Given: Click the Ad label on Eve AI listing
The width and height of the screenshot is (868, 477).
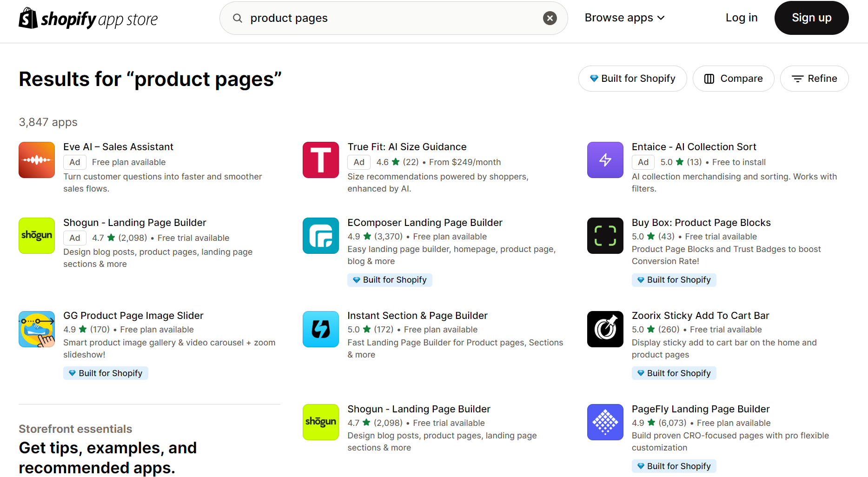Looking at the screenshot, I should (x=75, y=162).
